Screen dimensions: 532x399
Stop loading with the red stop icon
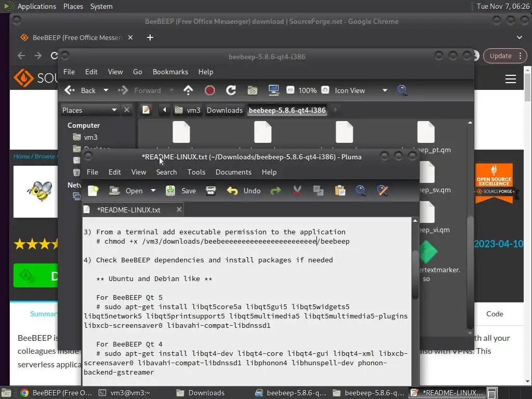(x=210, y=90)
